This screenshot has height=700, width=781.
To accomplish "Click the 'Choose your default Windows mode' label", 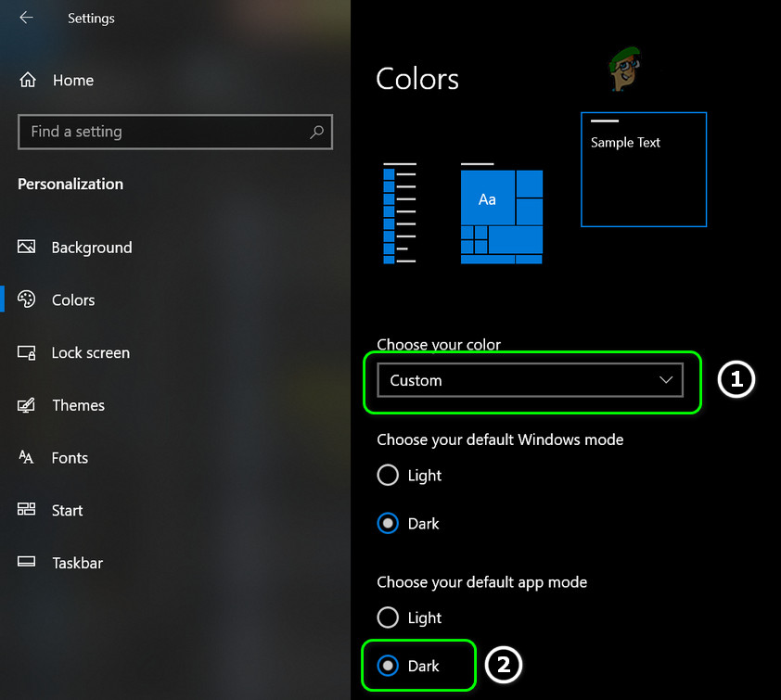I will click(x=500, y=439).
